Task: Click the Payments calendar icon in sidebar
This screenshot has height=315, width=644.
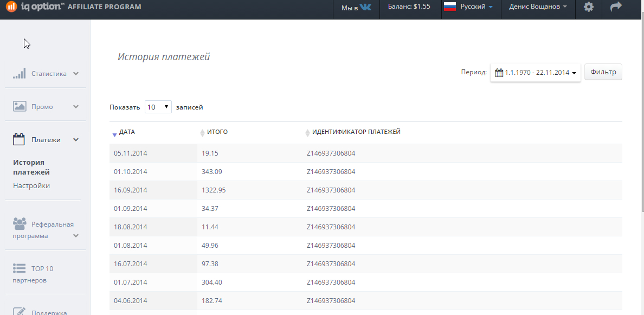Action: (20, 140)
